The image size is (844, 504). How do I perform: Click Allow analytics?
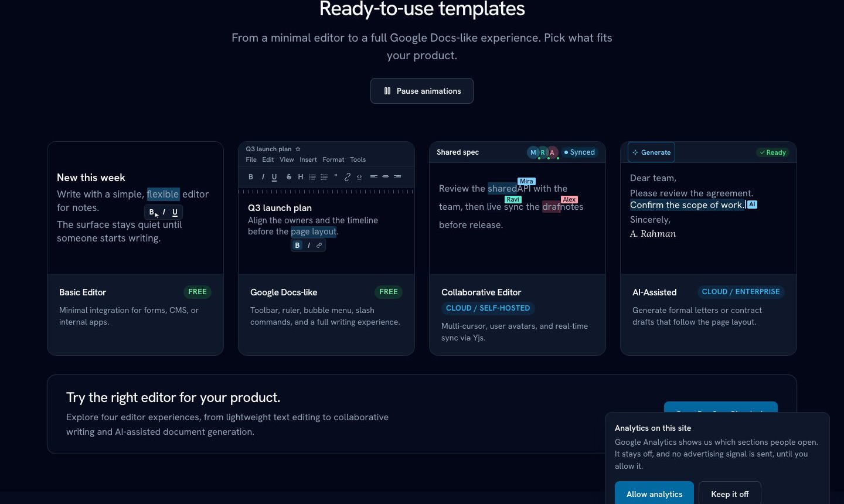point(654,494)
